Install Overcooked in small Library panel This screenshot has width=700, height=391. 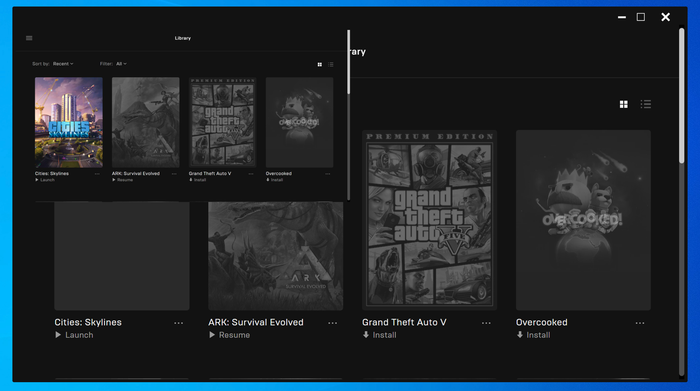point(275,180)
